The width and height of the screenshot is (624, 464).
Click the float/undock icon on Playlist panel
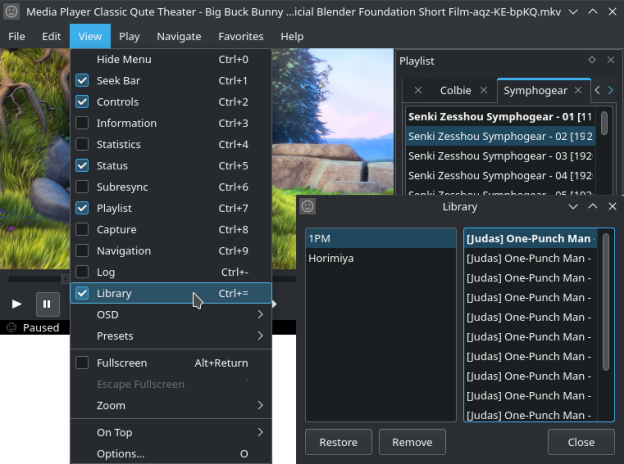pyautogui.click(x=592, y=61)
